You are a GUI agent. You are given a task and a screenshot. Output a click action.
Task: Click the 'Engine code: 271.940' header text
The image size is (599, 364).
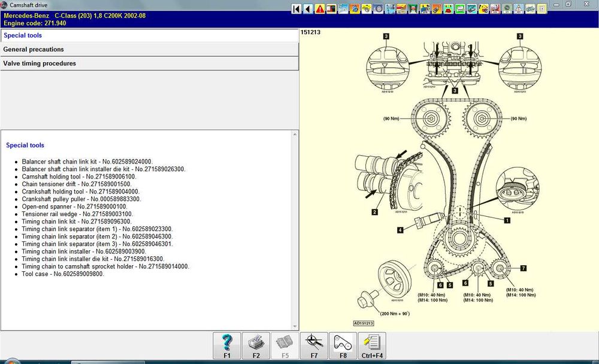(x=35, y=23)
